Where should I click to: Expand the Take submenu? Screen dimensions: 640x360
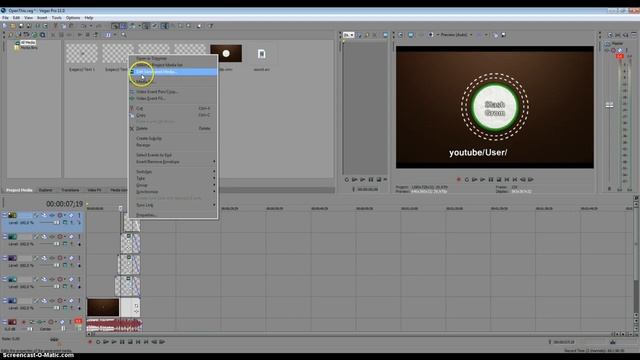tap(173, 178)
